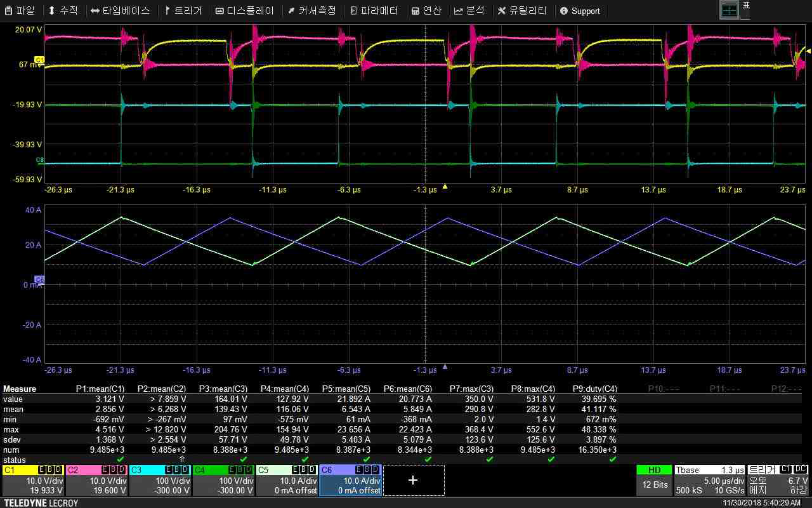
Task: Select the P3:mean(C3) column header
Action: [x=223, y=389]
